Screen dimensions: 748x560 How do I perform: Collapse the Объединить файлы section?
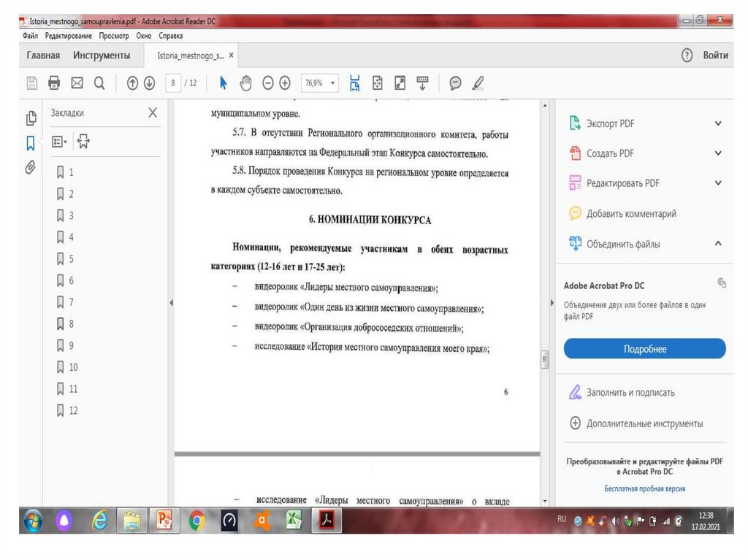pos(718,244)
